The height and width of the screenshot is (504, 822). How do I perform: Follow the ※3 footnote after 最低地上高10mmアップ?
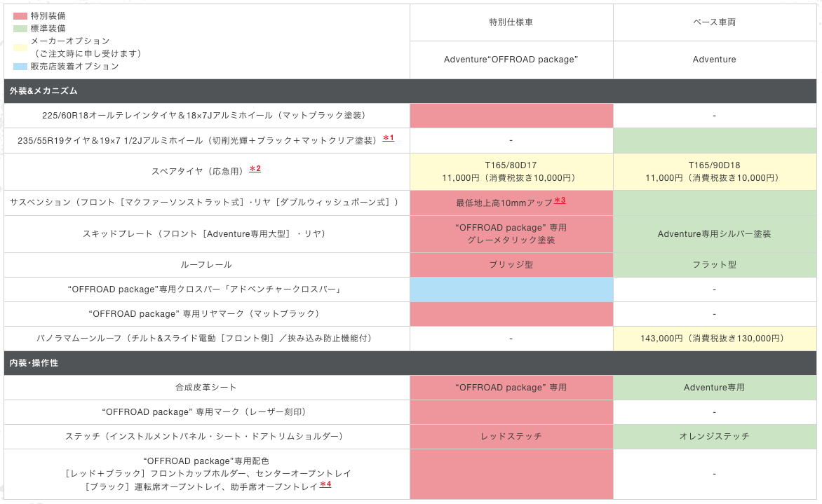coord(560,200)
